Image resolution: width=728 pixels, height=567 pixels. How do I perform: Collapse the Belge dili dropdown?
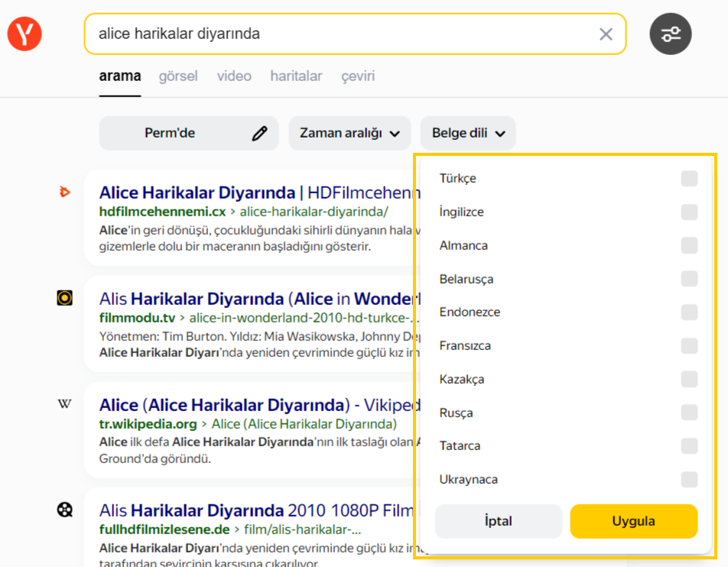pos(468,134)
